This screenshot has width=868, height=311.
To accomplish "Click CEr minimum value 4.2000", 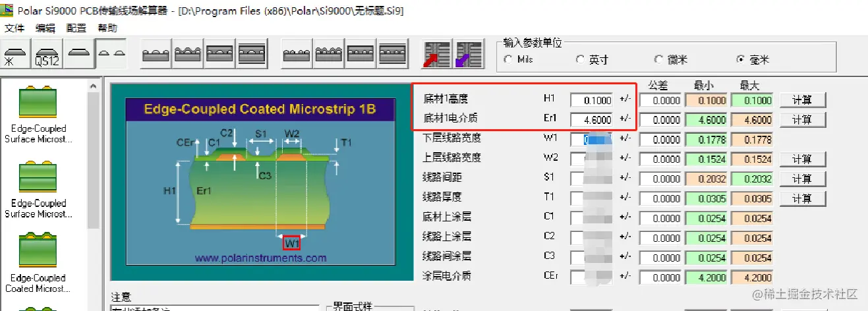I will (707, 277).
